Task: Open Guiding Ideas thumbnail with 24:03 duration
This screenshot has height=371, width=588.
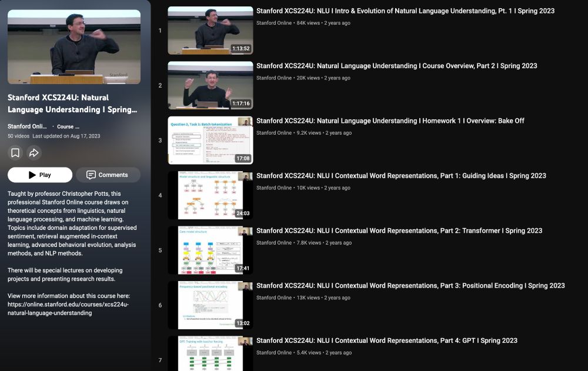Action: click(x=211, y=195)
